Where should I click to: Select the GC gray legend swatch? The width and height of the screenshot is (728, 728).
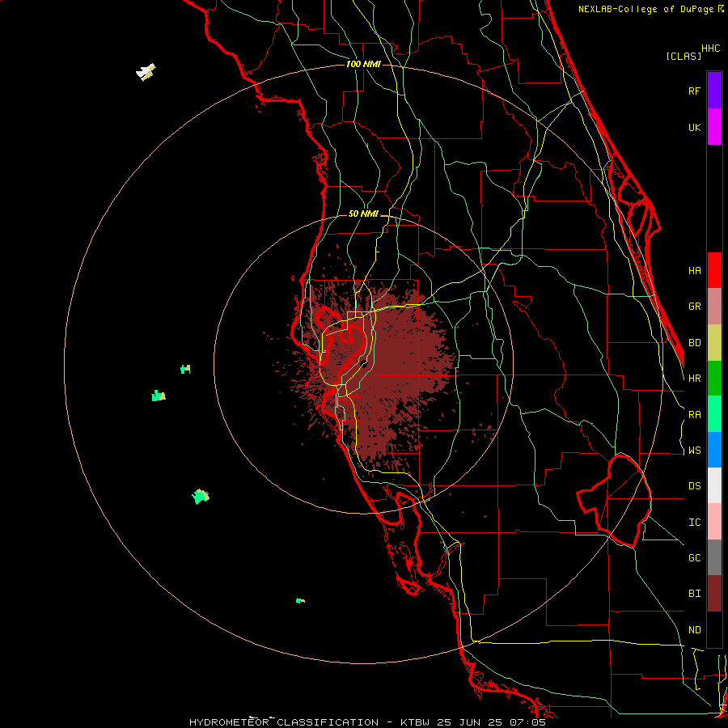pyautogui.click(x=714, y=557)
